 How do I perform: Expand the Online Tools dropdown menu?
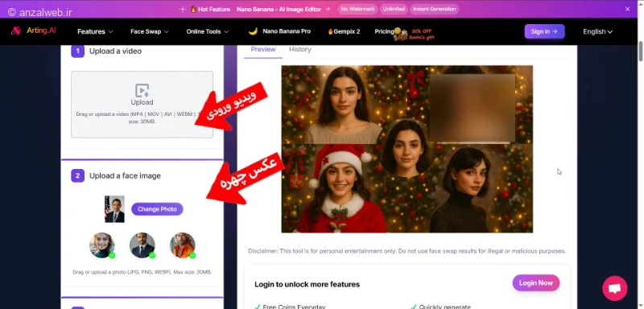[x=208, y=31]
